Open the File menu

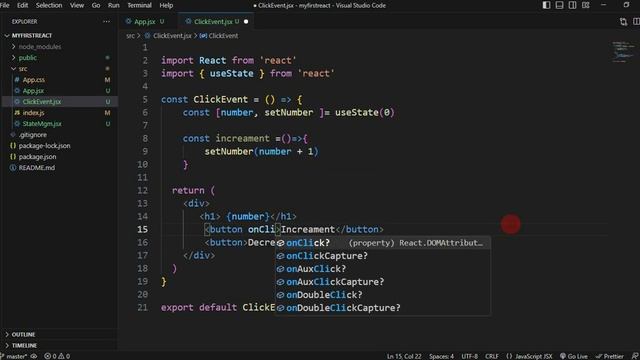4,5
